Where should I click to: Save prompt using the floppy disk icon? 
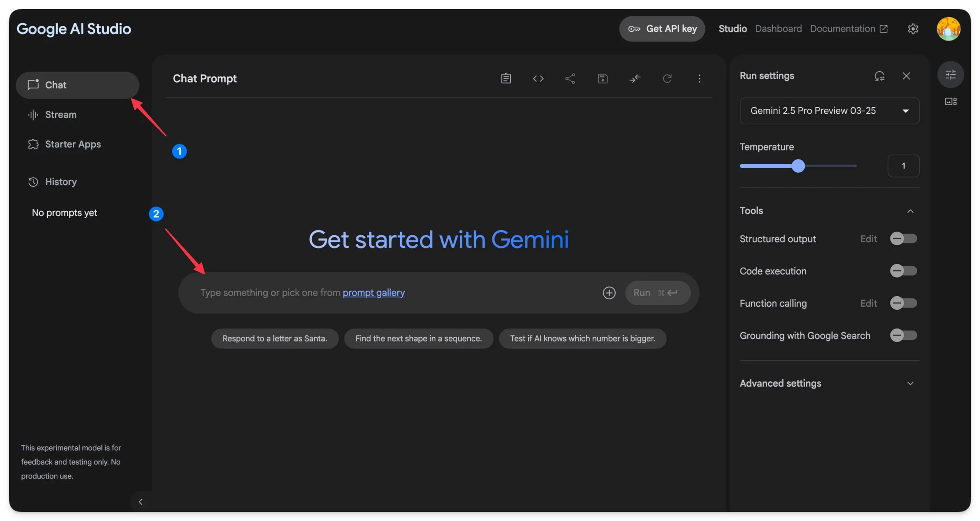click(603, 78)
